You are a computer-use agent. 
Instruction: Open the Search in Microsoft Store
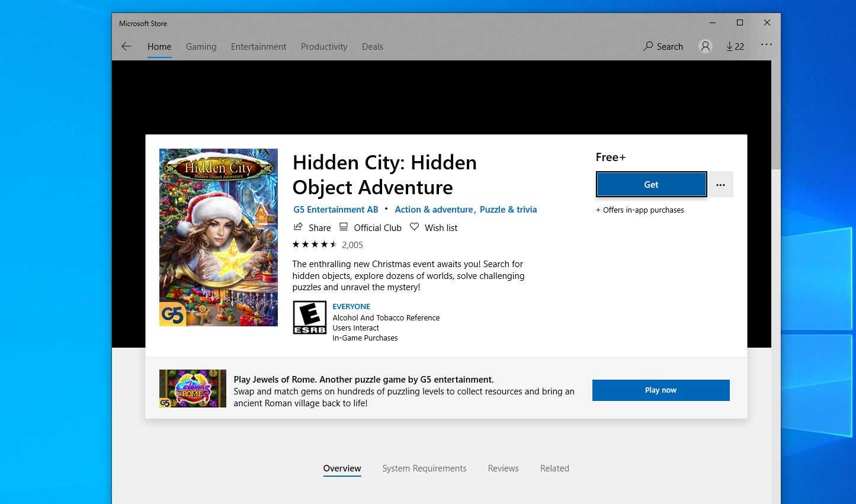(663, 46)
